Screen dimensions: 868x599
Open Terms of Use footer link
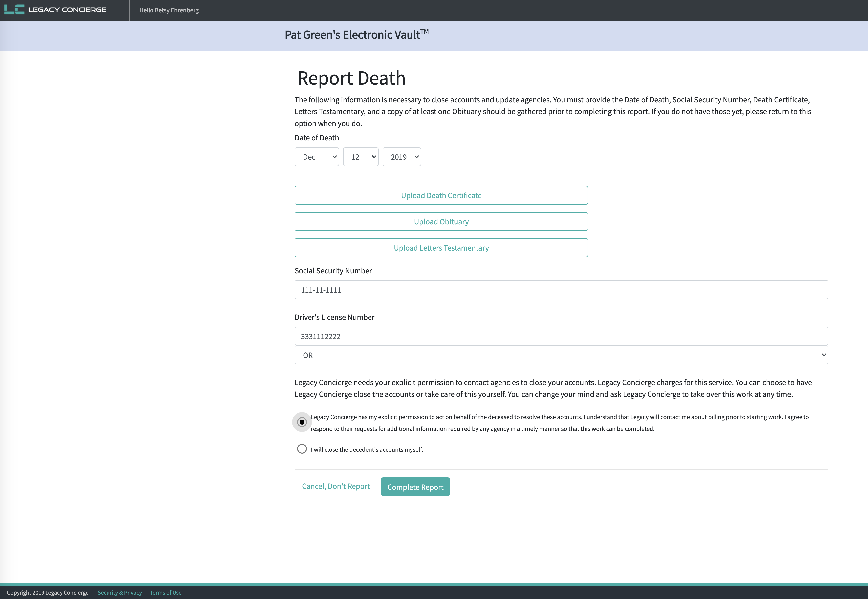[x=166, y=593]
